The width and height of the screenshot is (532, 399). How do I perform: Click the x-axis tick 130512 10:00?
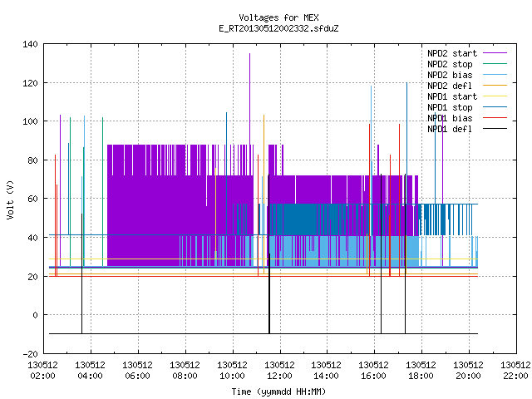pyautogui.click(x=233, y=371)
